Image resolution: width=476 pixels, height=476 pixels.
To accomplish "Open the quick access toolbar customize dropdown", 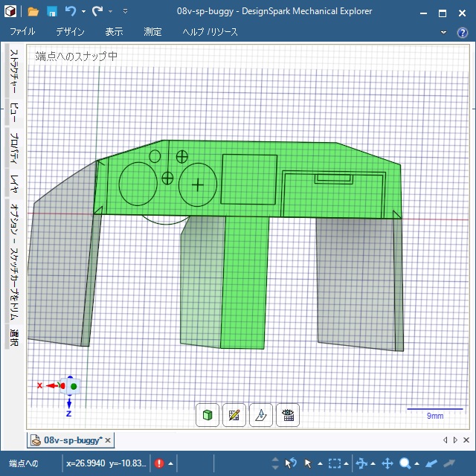I will pos(125,12).
